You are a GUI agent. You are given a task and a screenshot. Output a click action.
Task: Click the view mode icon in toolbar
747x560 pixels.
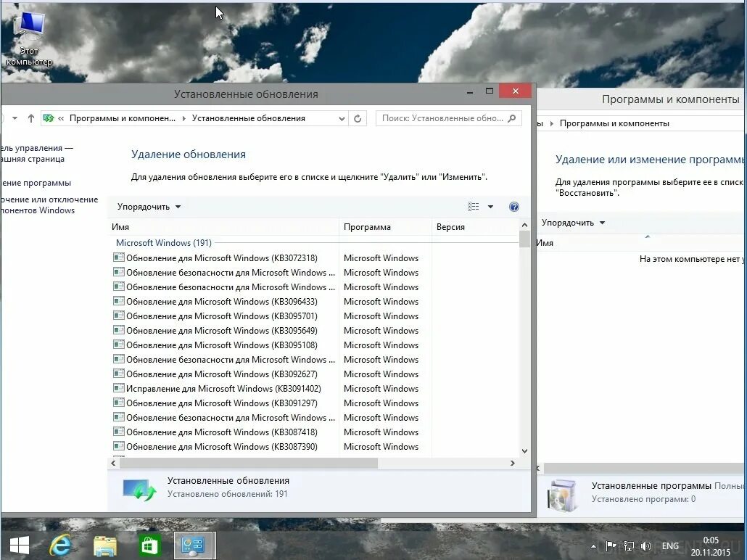pyautogui.click(x=473, y=206)
